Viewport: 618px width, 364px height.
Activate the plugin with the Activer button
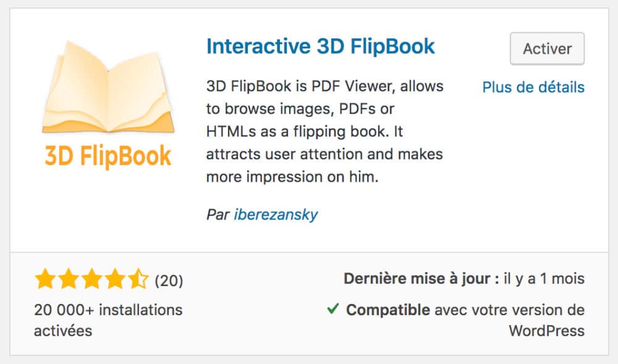point(546,48)
